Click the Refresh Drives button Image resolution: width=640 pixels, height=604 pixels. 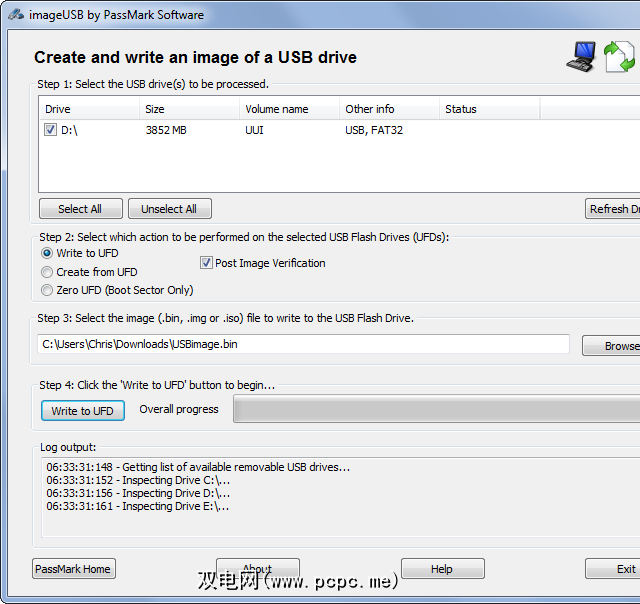(x=613, y=209)
